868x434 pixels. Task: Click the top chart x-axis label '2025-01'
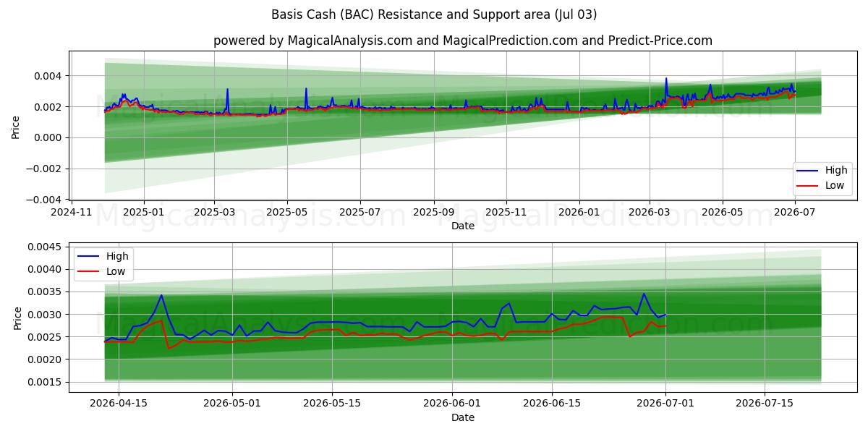(x=143, y=212)
